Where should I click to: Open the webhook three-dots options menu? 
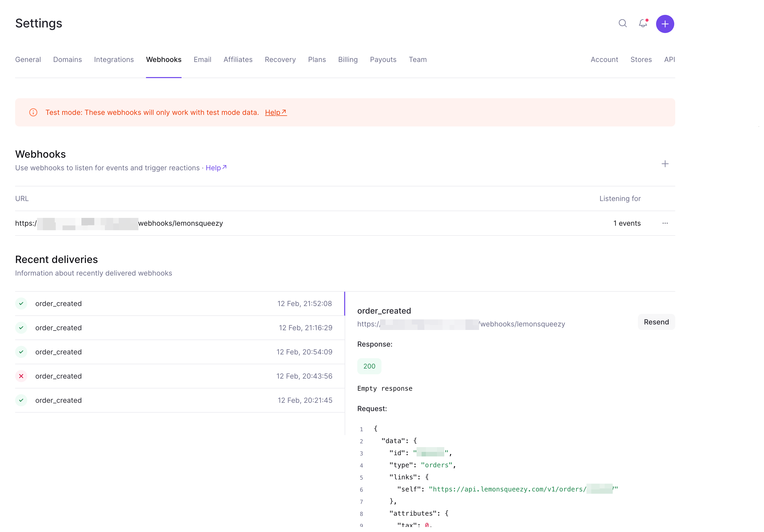coord(664,223)
